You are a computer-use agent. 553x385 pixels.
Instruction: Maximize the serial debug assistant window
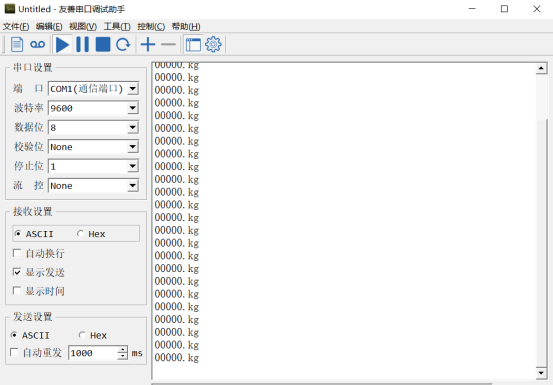[x=504, y=9]
